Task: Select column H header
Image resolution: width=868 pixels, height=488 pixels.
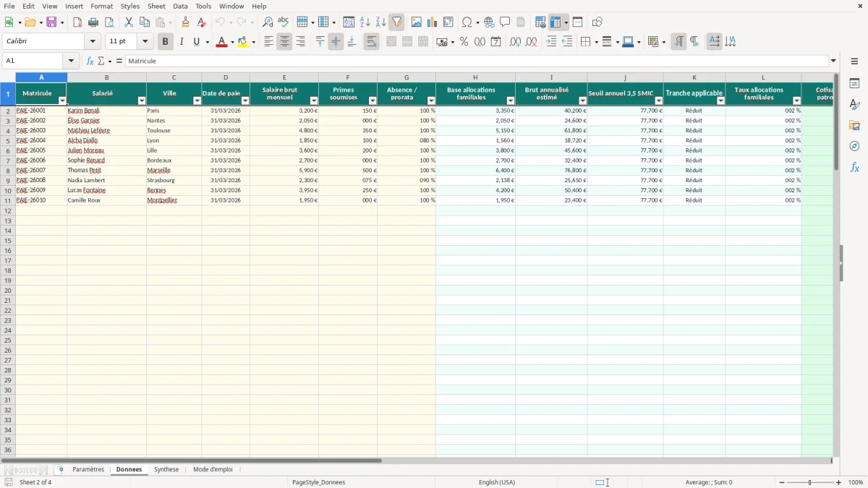Action: coord(475,77)
